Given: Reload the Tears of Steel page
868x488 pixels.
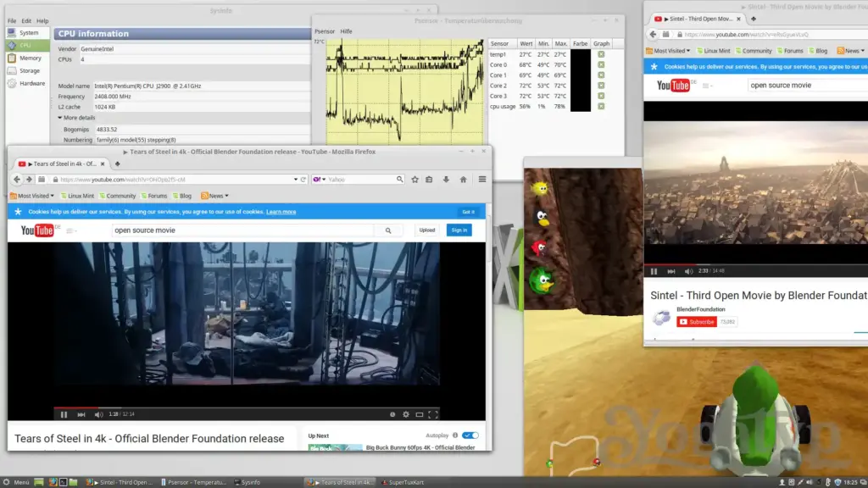Looking at the screenshot, I should (x=303, y=180).
